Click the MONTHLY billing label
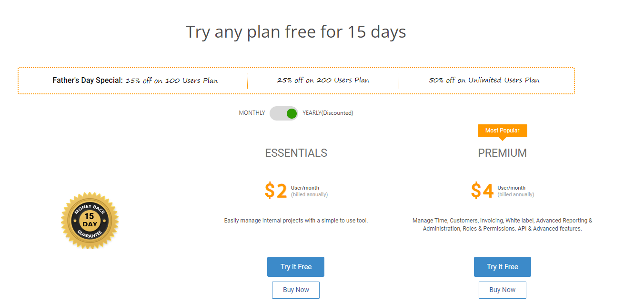This screenshot has height=303, width=644. 252,113
